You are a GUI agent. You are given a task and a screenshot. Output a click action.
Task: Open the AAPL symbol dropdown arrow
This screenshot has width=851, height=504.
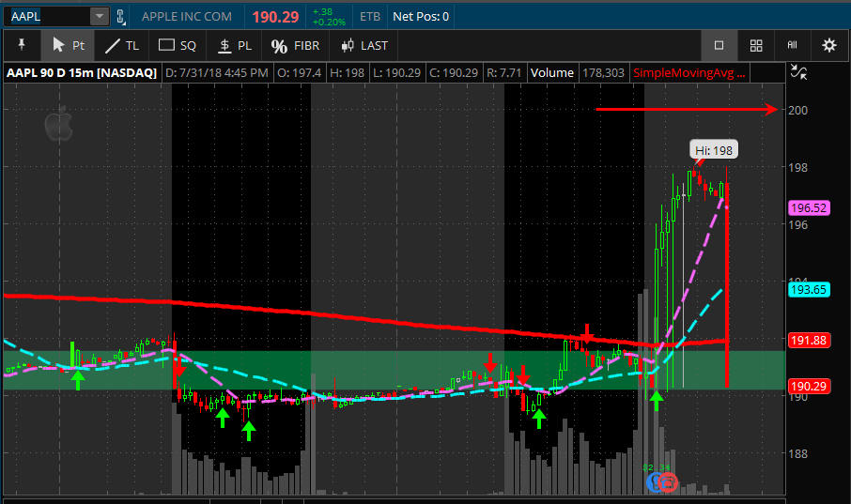(100, 16)
